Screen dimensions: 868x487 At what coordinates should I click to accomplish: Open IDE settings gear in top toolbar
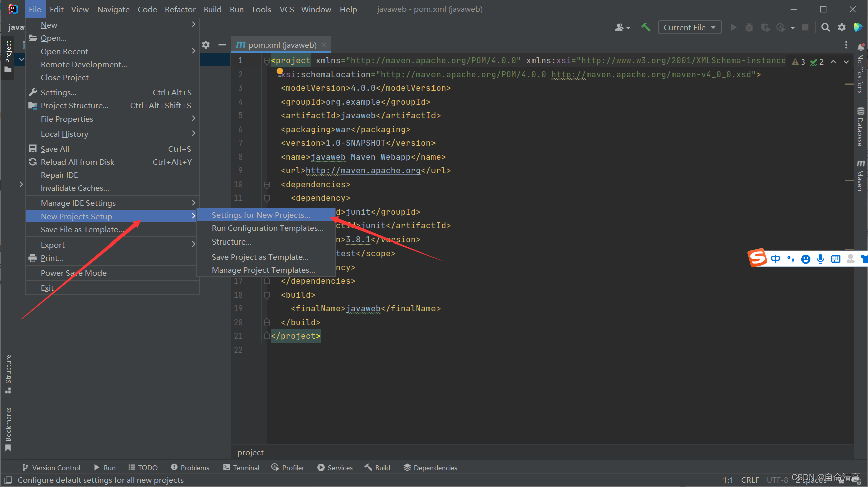pyautogui.click(x=842, y=27)
